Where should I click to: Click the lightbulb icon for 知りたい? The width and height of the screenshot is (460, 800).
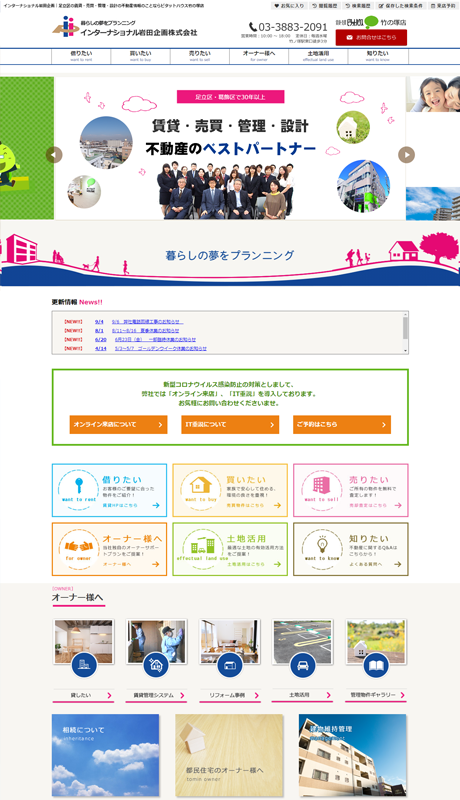tap(322, 544)
